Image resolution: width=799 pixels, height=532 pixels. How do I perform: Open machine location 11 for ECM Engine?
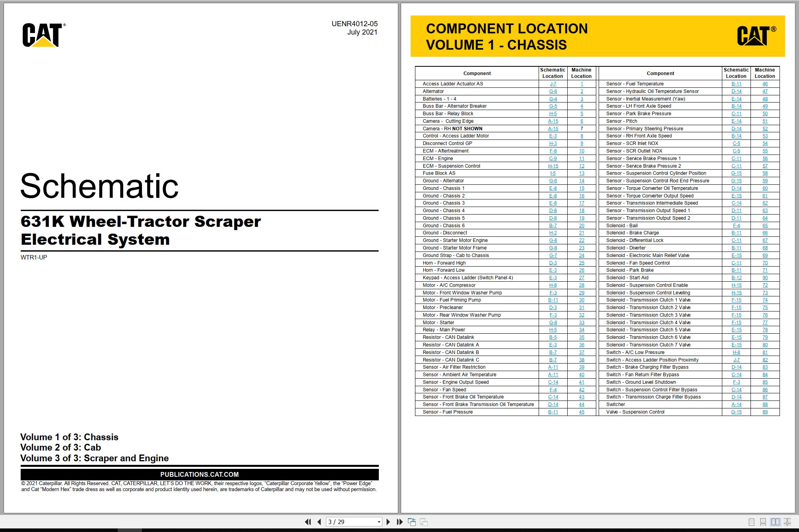(x=582, y=159)
